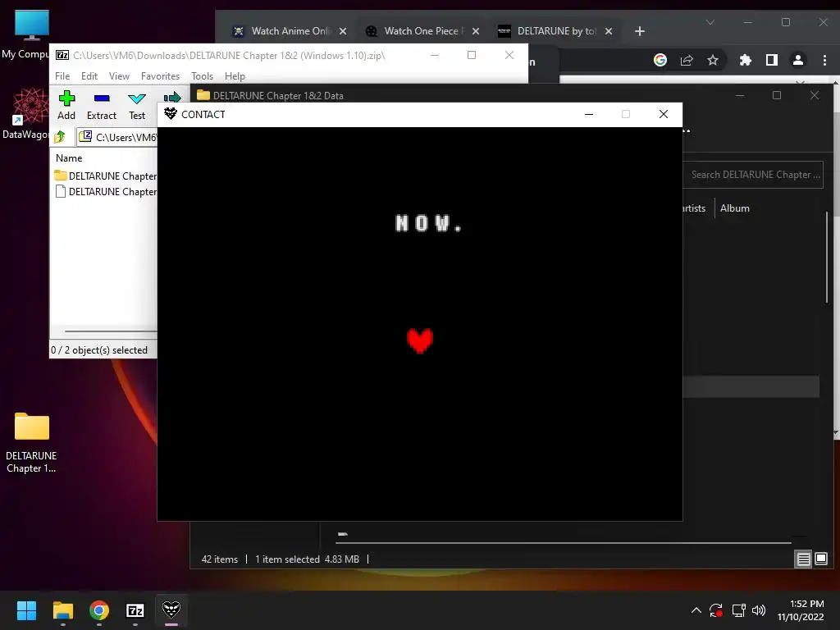Switch Explorer to large icons view
This screenshot has width=840, height=630.
pos(820,559)
